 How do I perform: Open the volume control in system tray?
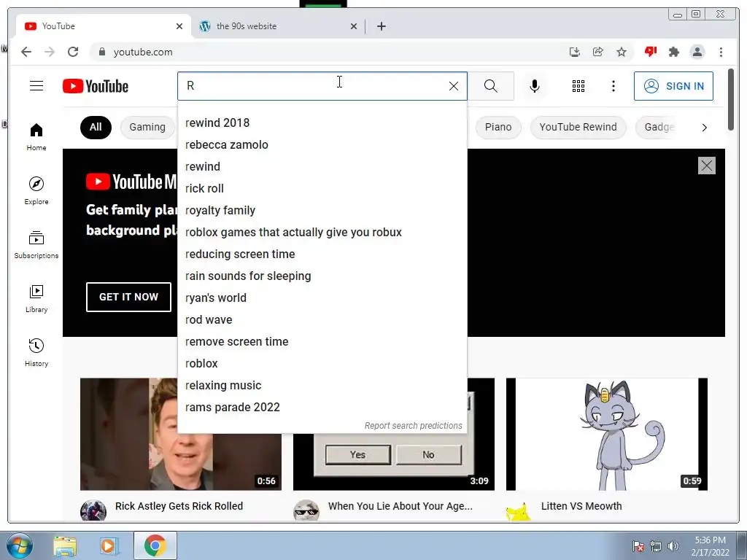pos(673,546)
